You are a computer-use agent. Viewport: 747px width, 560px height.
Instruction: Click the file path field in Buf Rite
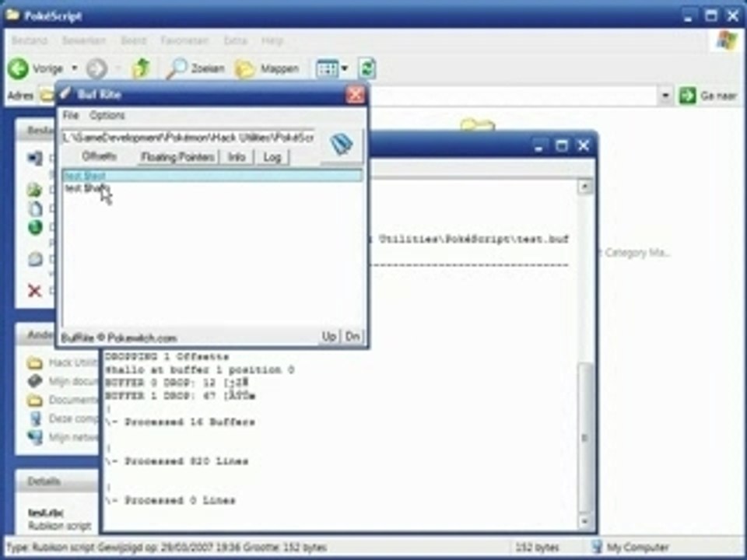pyautogui.click(x=188, y=138)
